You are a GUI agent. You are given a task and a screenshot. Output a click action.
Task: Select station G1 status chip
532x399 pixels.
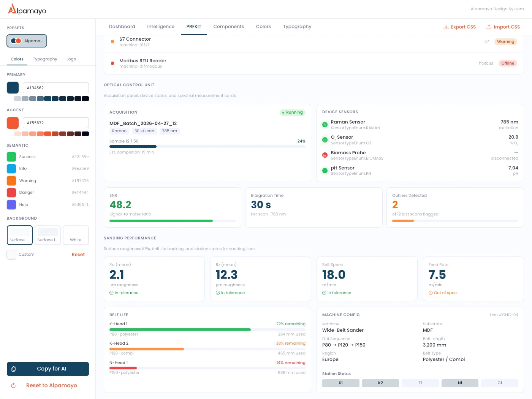[500, 383]
